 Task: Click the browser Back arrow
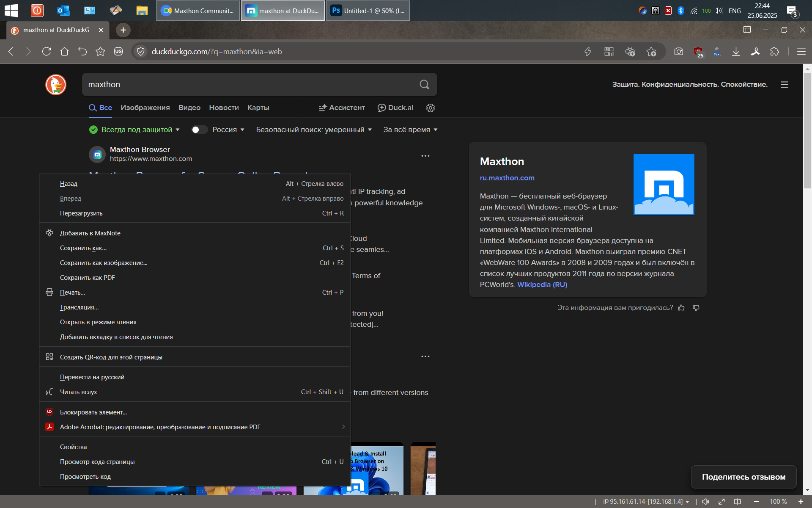(11, 52)
